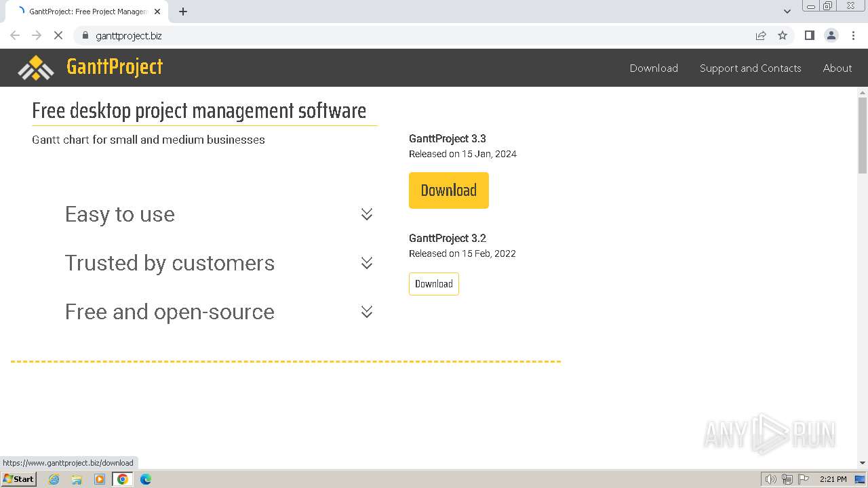The height and width of the screenshot is (488, 868).
Task: Click GanttProject title text in header
Action: click(x=115, y=67)
